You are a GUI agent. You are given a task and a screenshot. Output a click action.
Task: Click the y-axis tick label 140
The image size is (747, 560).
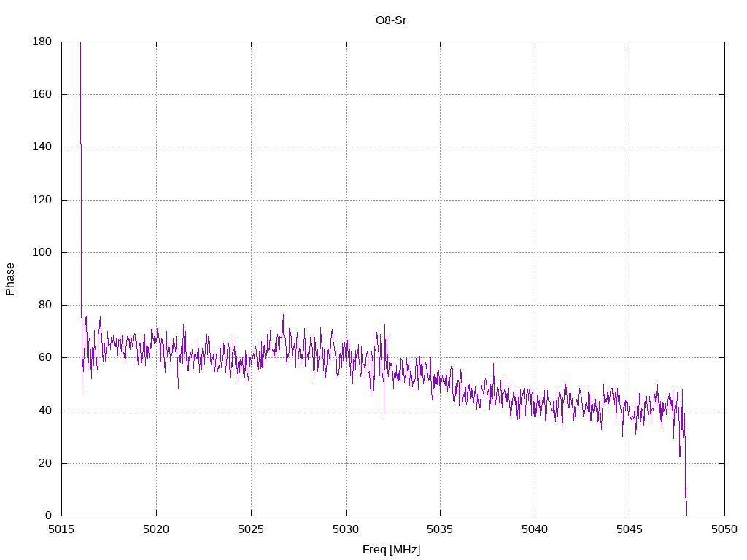click(x=42, y=147)
